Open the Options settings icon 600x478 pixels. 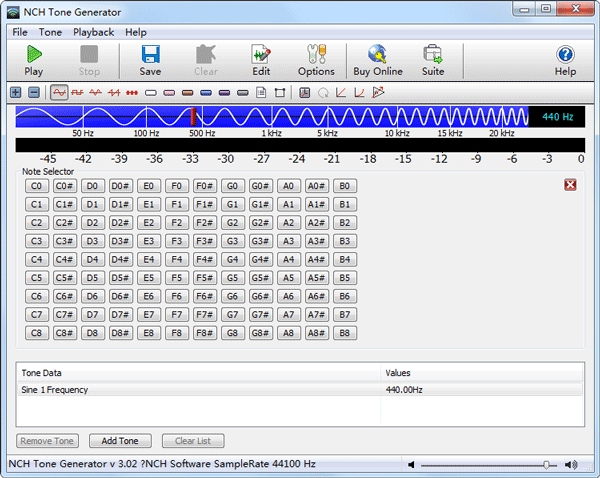tap(316, 60)
